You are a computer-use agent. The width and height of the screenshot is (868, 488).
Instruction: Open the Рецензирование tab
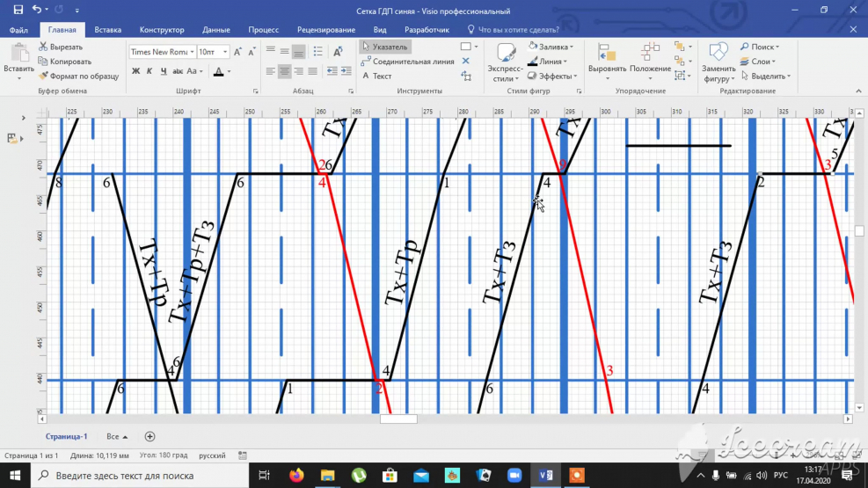tap(326, 30)
